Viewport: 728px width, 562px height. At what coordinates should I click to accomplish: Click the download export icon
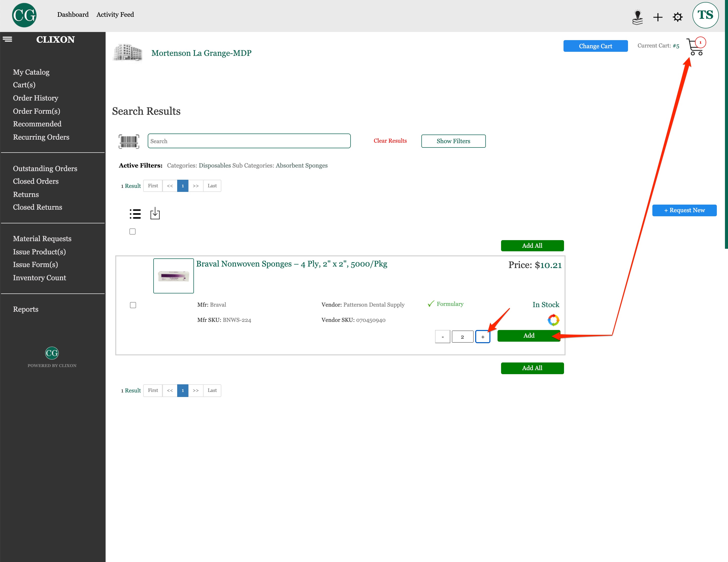click(x=155, y=214)
